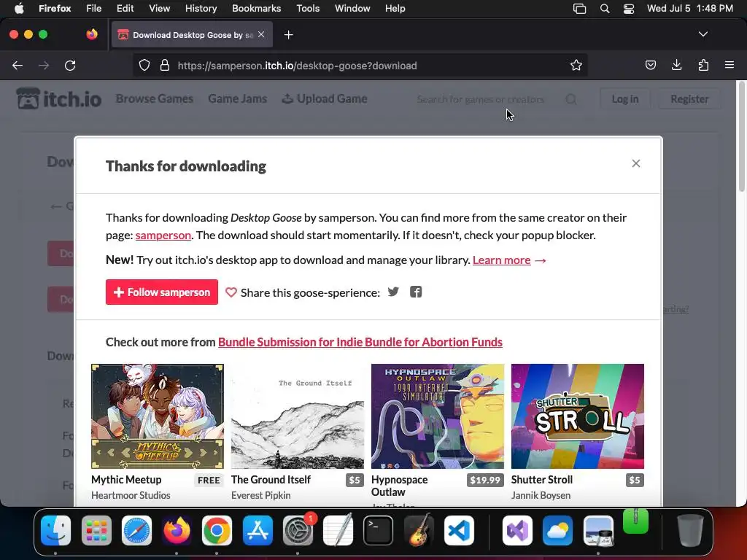Screen dimensions: 747x560
Task: Click the Firefox forward arrow button
Action: [44, 65]
